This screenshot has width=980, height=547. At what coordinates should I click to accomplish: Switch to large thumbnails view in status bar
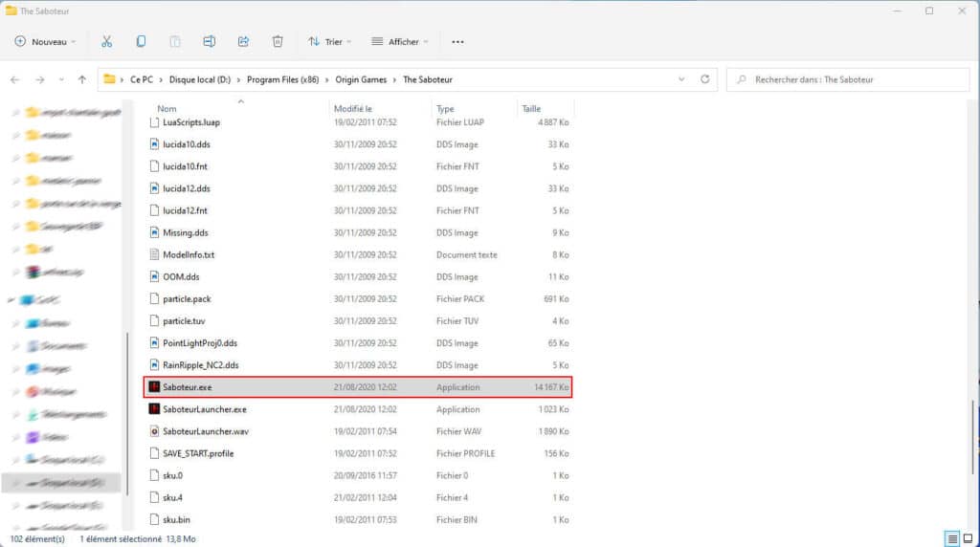968,538
